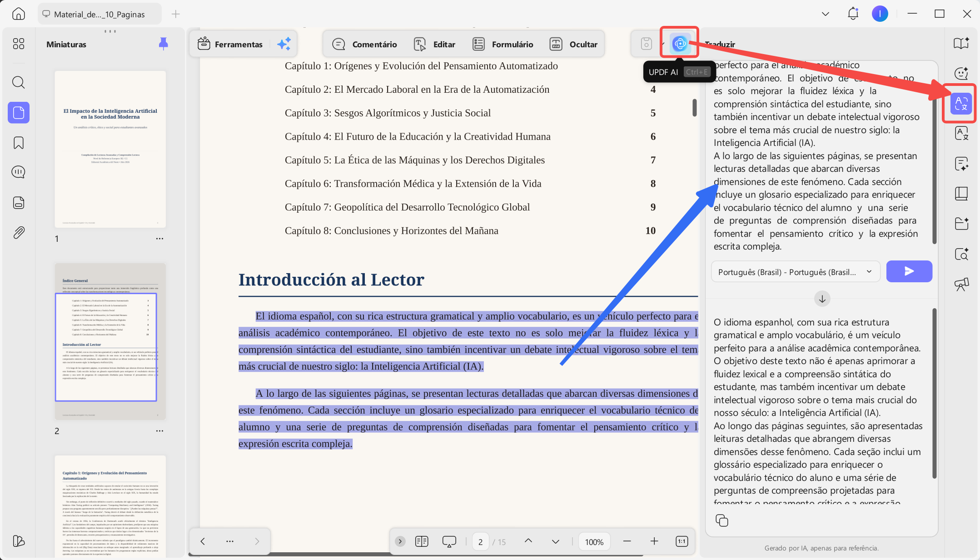Screen dimensions: 980x560
Task: Go back with the left chevron
Action: coord(203,541)
